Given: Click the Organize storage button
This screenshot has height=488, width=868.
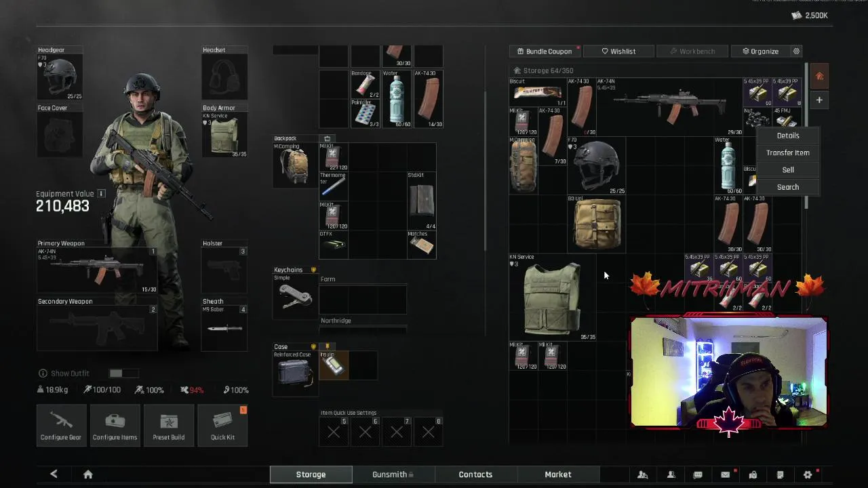Looking at the screenshot, I should (760, 52).
